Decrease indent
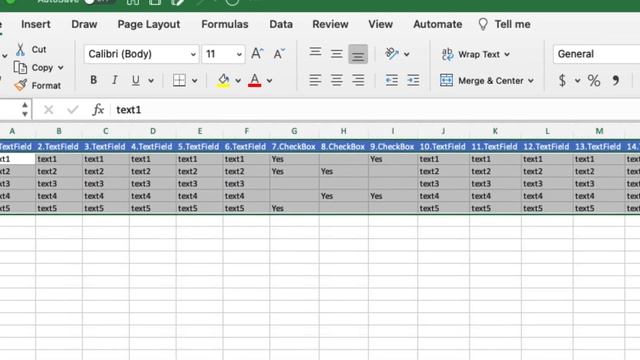Screen dimensions: 640x360 pyautogui.click(x=392, y=80)
